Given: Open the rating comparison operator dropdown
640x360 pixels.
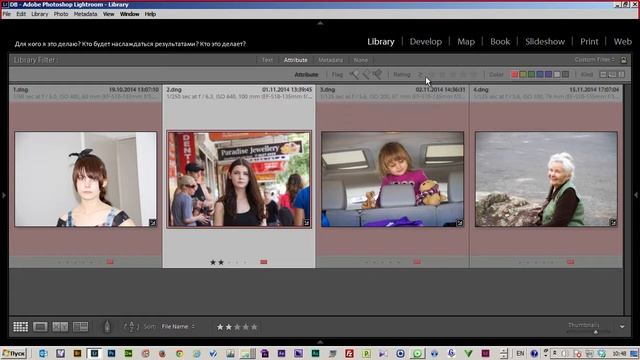Looking at the screenshot, I should [x=420, y=75].
